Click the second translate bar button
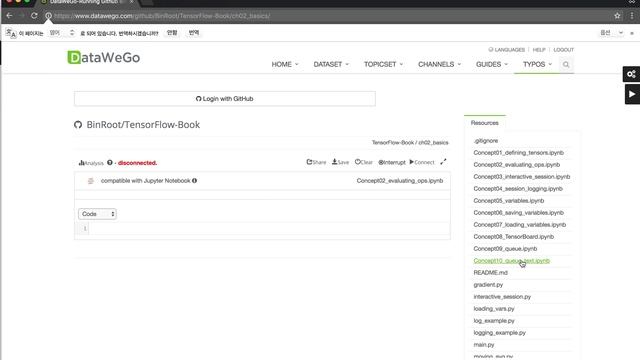The height and width of the screenshot is (360, 640). click(x=194, y=33)
